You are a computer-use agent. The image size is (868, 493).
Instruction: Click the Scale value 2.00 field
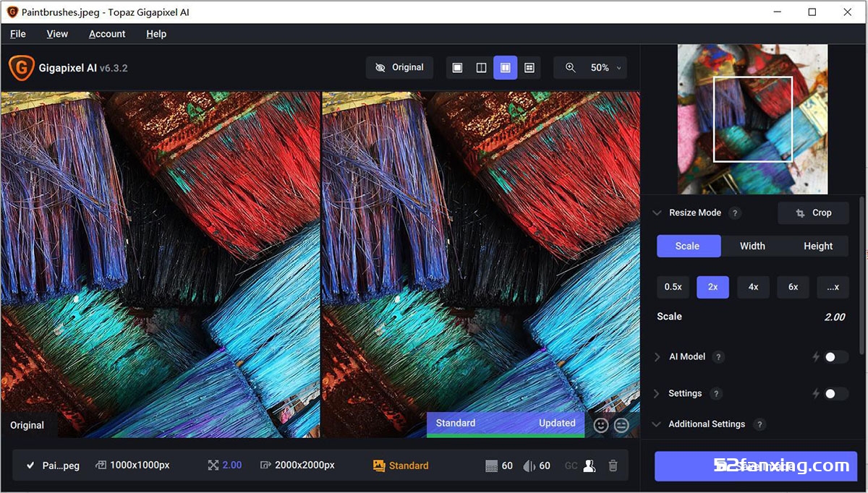(835, 317)
